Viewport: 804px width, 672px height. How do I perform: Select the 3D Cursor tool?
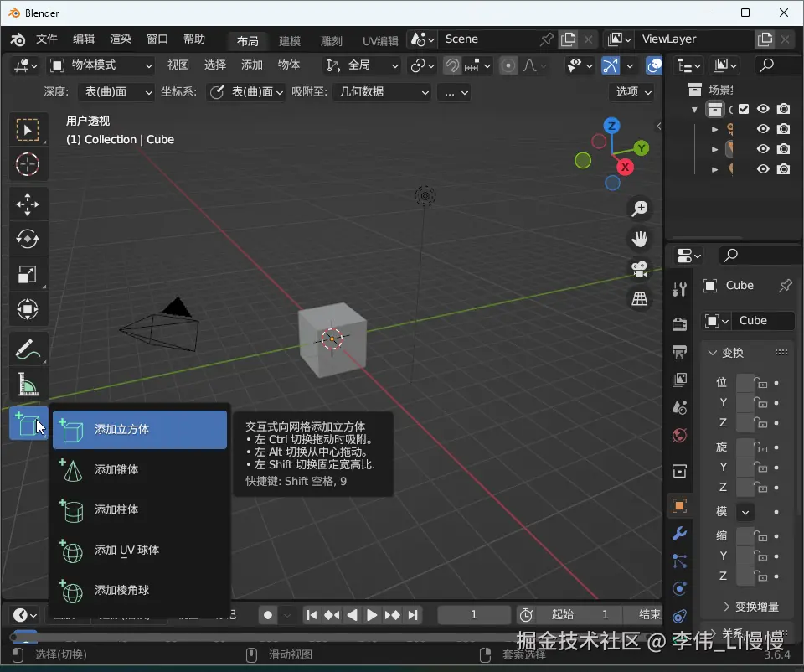[28, 165]
